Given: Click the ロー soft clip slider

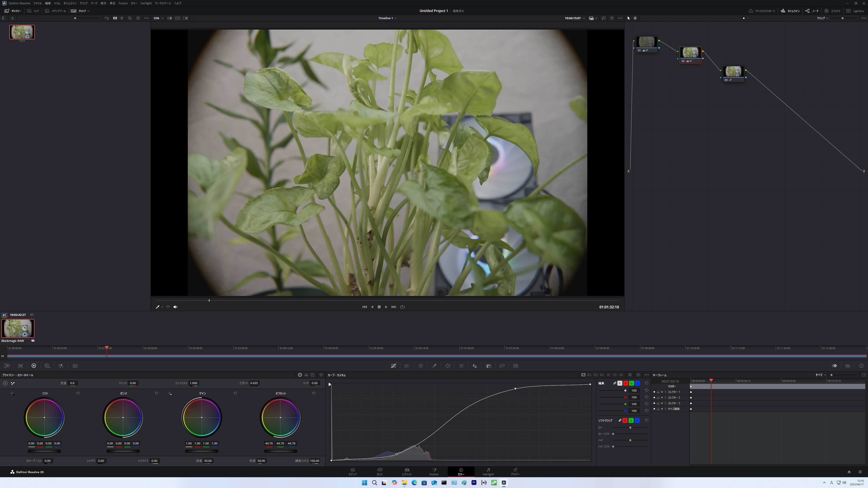Looking at the screenshot, I should (630, 427).
